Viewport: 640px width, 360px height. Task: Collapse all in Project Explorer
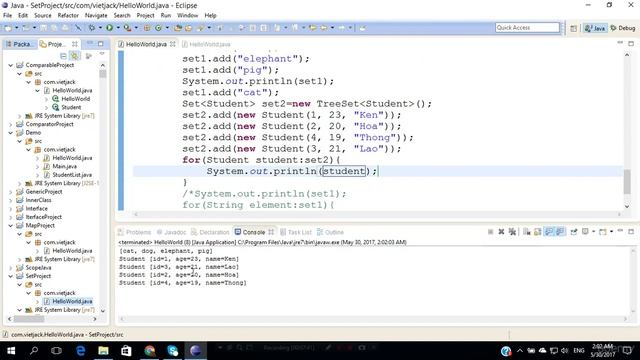(x=63, y=56)
